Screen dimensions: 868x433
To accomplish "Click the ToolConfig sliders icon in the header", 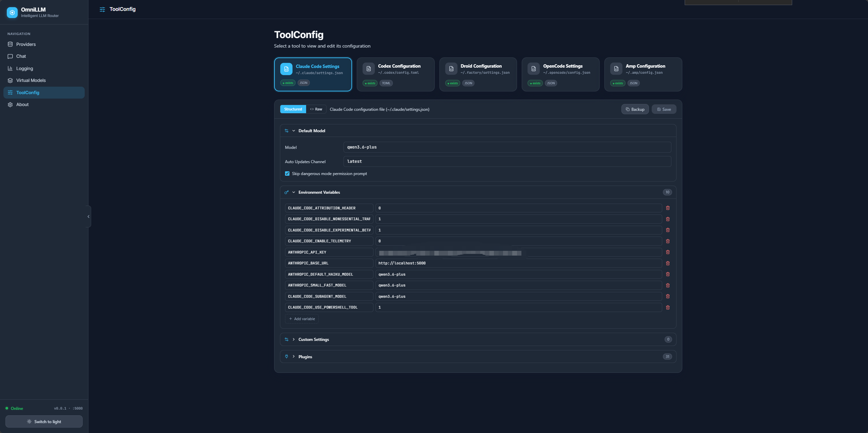I will 103,9.
